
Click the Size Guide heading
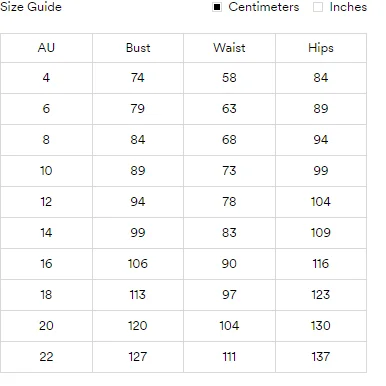coord(31,7)
